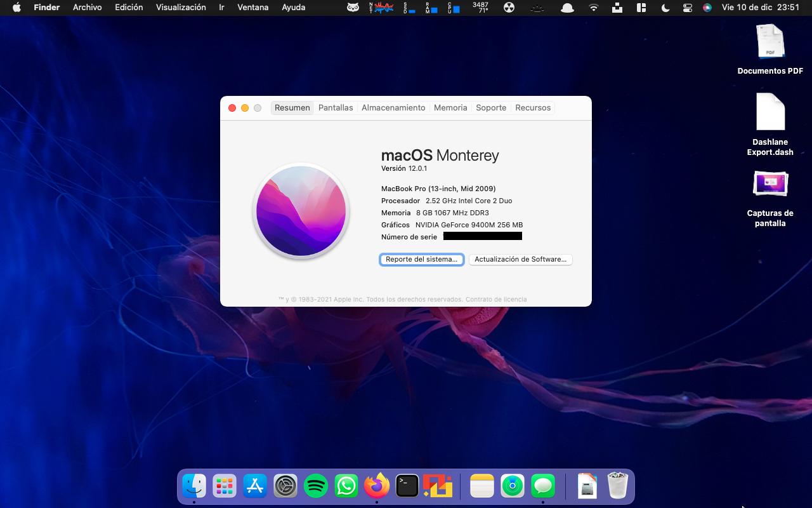The width and height of the screenshot is (812, 508).
Task: Click the radiation symbol menu bar icon
Action: 509,8
